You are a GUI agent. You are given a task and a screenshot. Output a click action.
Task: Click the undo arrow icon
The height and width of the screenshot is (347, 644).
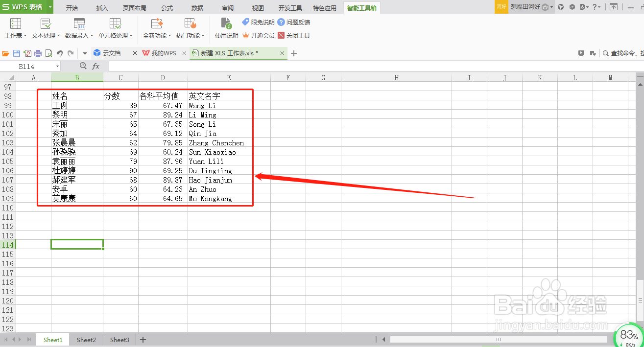60,53
